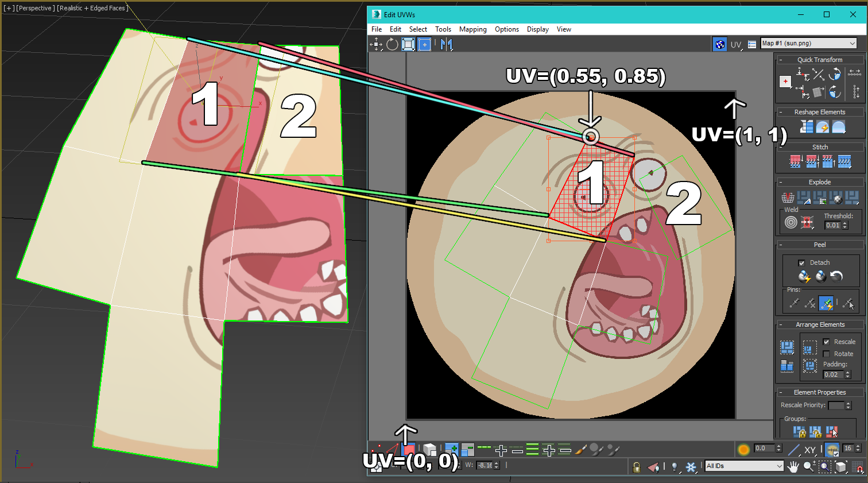Click the Set Pivot button in Quick Transform

785,82
